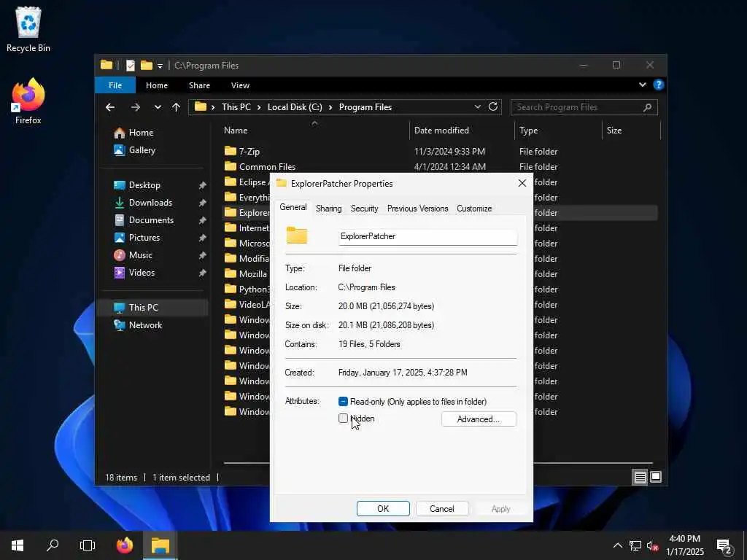747x560 pixels.
Task: Open the Share ribbon tab
Action: (x=199, y=85)
